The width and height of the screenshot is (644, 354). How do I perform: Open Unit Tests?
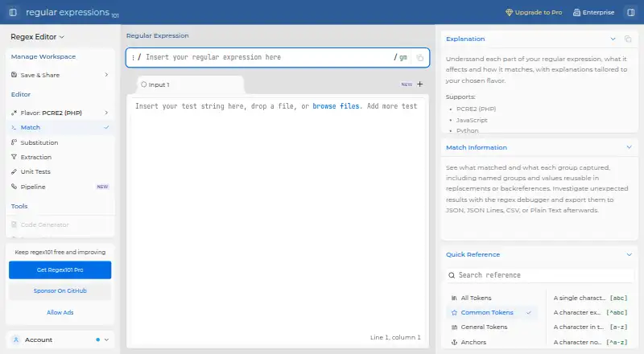[x=60, y=171]
